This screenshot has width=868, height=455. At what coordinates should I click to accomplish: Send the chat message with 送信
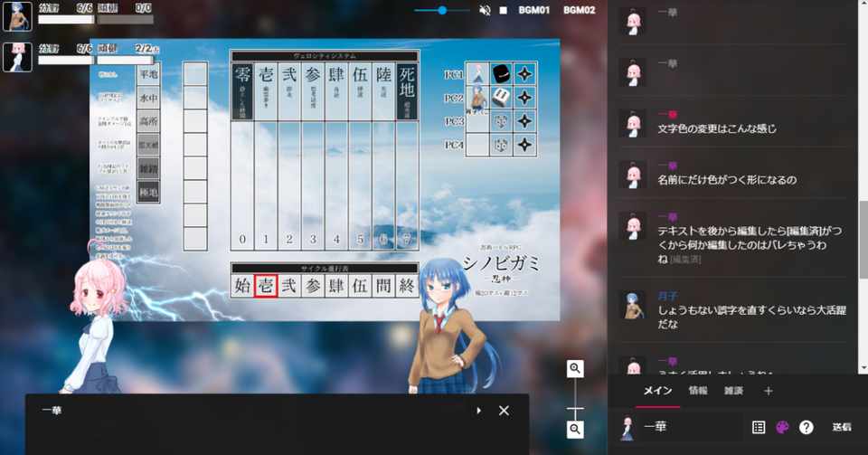point(842,427)
